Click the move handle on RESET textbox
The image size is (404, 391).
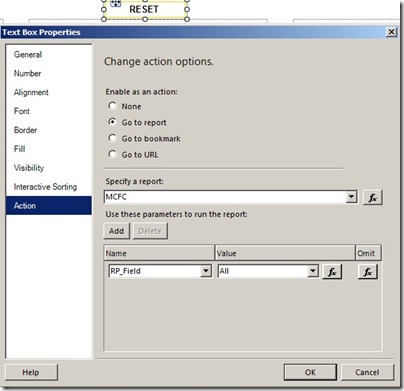(115, 3)
